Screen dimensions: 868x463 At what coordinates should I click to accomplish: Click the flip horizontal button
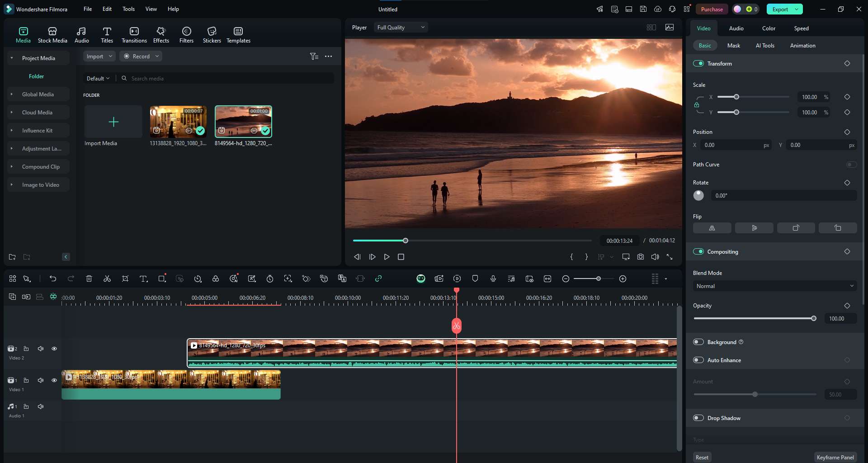click(x=712, y=228)
